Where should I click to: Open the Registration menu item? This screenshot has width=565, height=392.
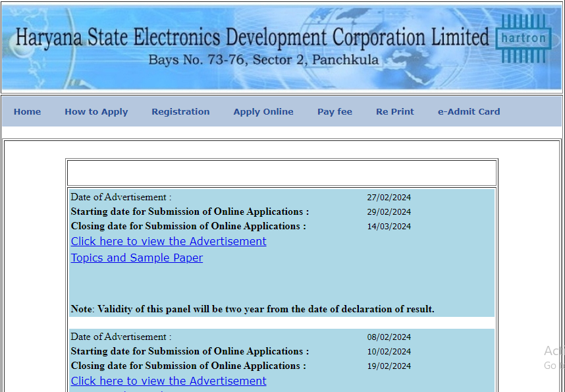pos(180,112)
